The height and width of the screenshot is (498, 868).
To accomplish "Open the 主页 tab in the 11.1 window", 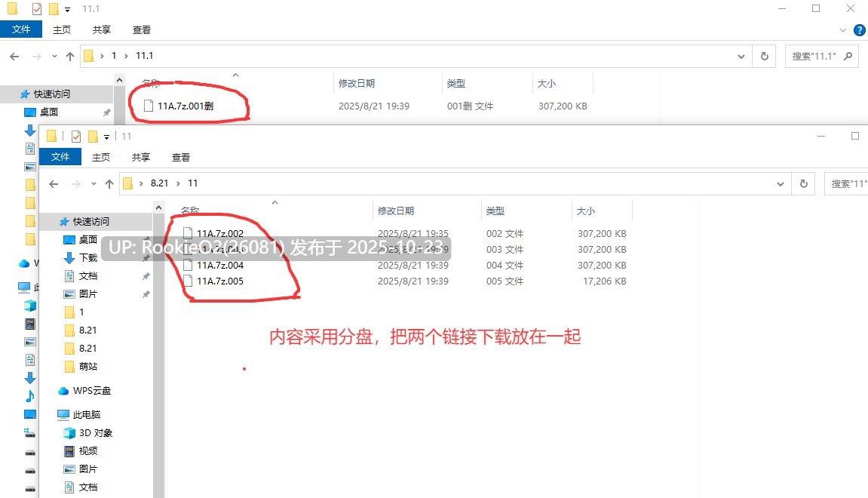I will click(x=61, y=30).
